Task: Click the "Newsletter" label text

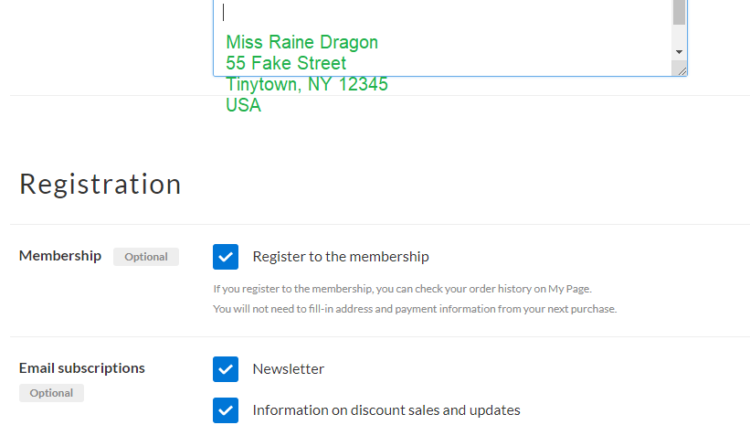Action: click(288, 369)
